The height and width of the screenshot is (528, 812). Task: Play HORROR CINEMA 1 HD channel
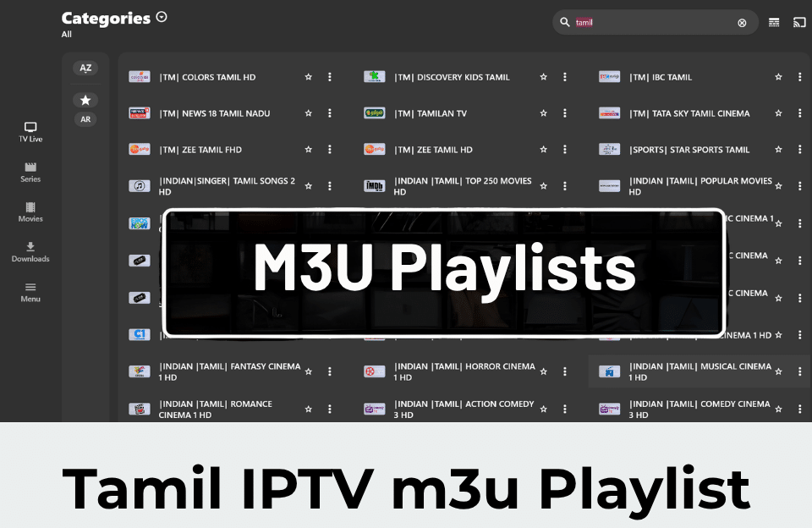point(464,371)
